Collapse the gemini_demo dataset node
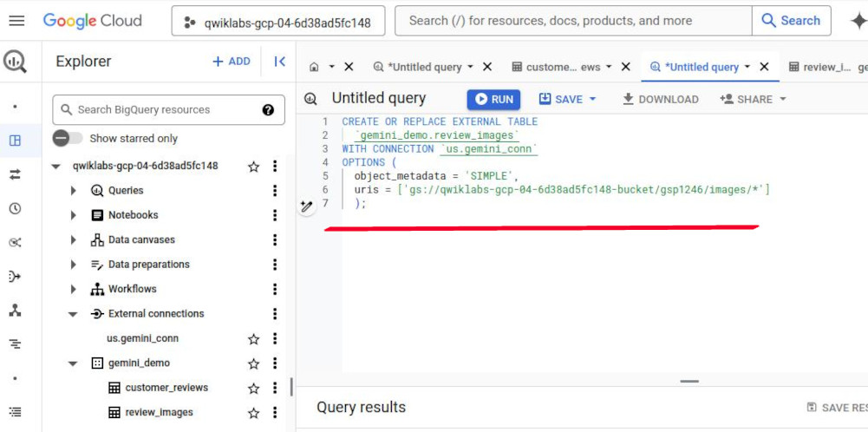The image size is (868, 432). (x=73, y=363)
